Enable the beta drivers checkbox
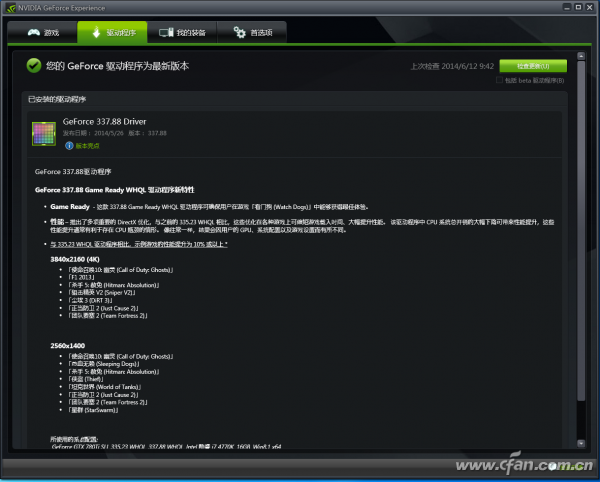 (x=499, y=80)
